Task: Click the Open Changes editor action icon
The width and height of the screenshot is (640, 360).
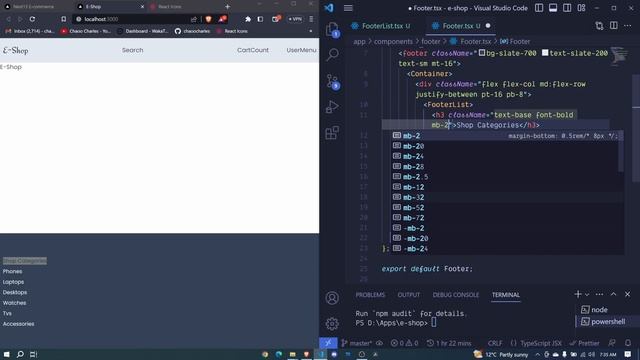Action: pyautogui.click(x=599, y=26)
